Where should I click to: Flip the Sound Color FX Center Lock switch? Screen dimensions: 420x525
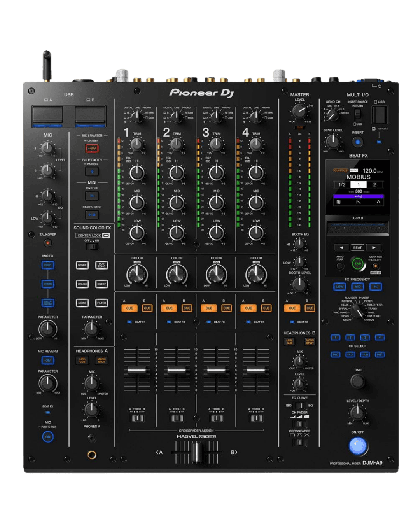[x=92, y=246]
